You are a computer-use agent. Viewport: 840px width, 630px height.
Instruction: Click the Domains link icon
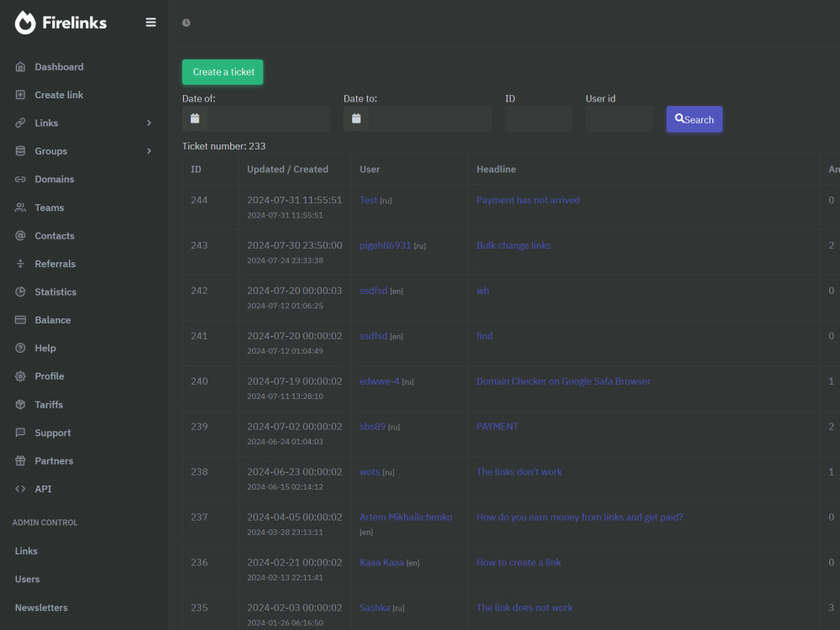coord(20,180)
